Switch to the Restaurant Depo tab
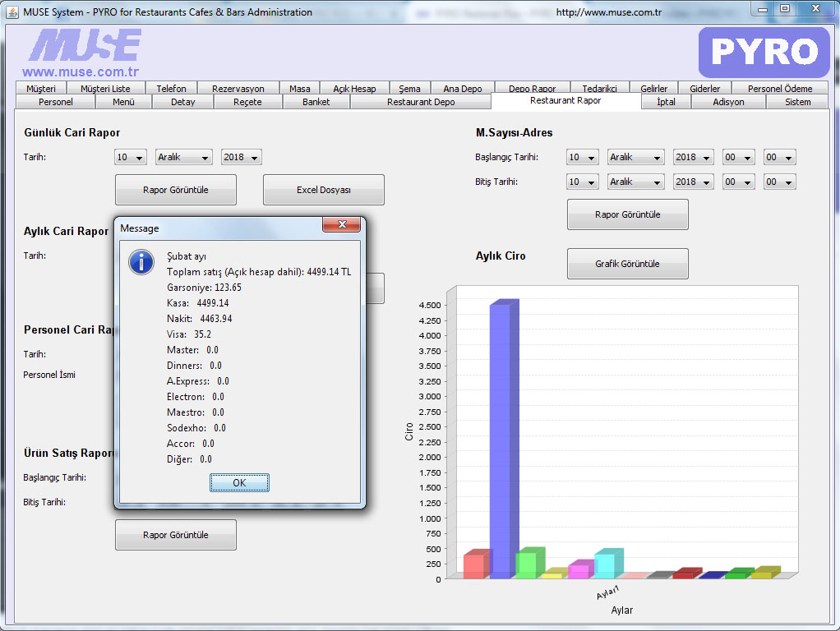The image size is (840, 631). (x=421, y=102)
